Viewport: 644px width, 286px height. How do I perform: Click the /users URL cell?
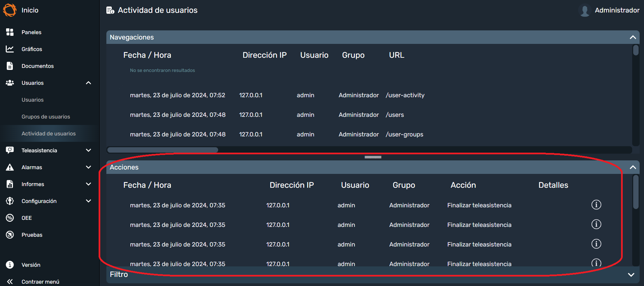click(x=395, y=115)
